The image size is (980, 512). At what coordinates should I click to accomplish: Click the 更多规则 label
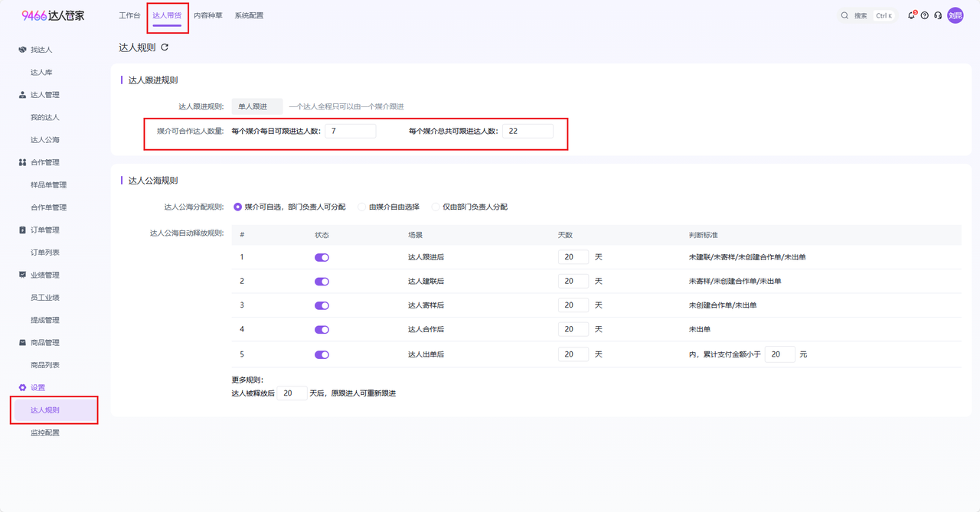click(247, 380)
